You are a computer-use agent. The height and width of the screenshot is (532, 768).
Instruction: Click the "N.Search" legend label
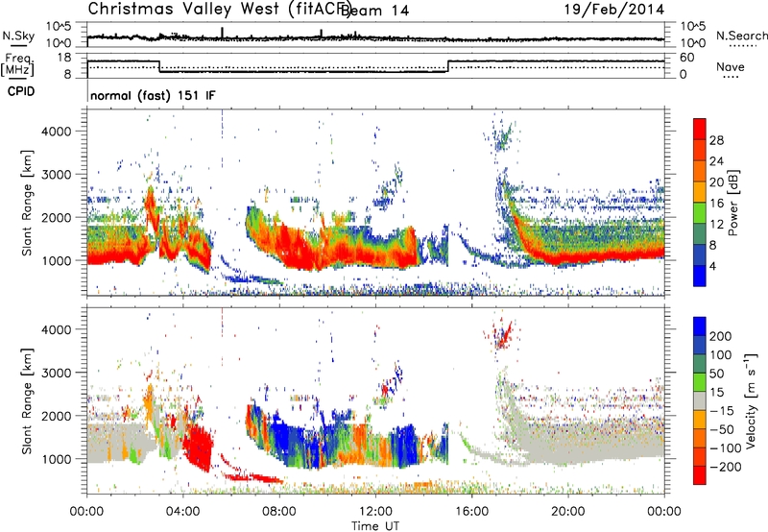pyautogui.click(x=741, y=36)
